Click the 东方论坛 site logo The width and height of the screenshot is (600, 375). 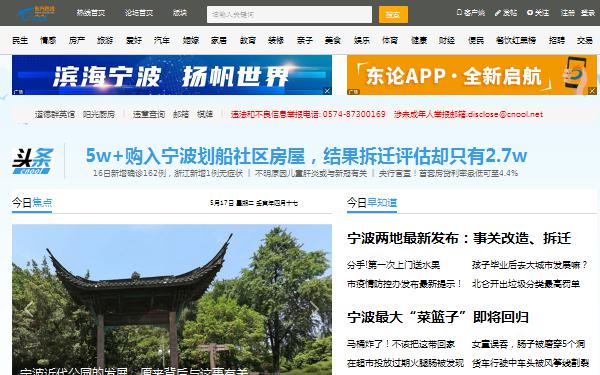tap(36, 13)
